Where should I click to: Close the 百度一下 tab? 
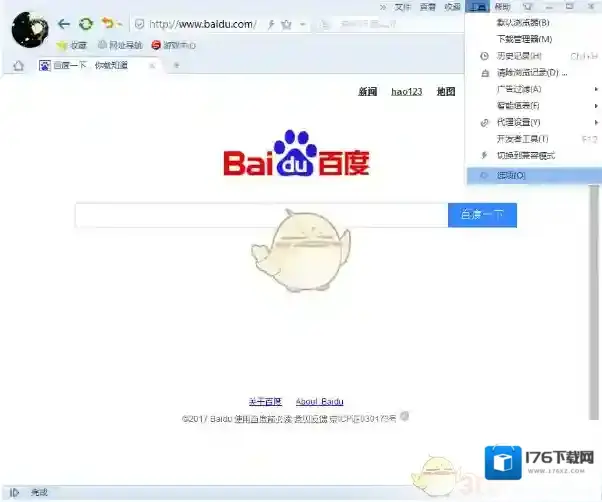[x=152, y=66]
